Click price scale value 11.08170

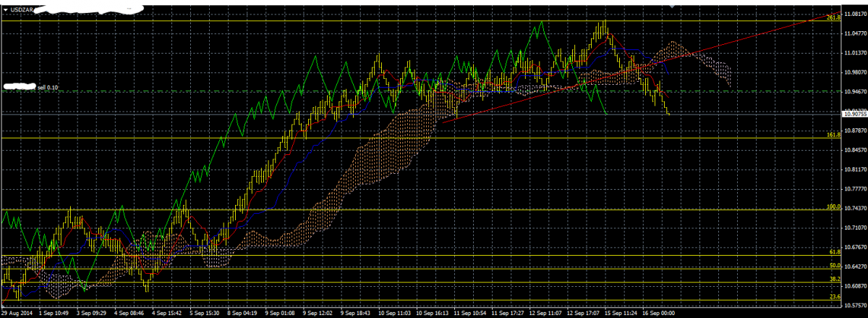854,14
